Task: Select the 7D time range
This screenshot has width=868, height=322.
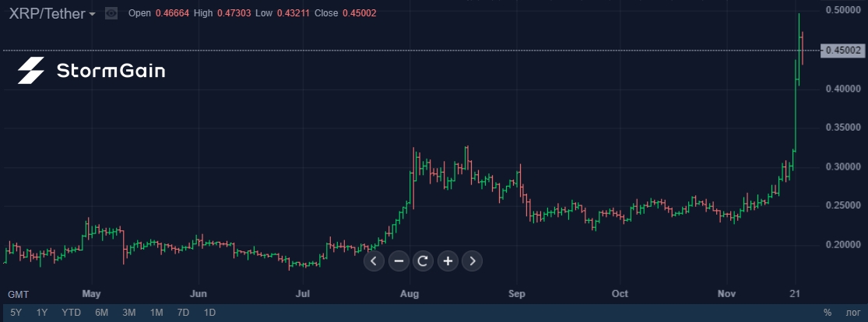Action: point(183,313)
